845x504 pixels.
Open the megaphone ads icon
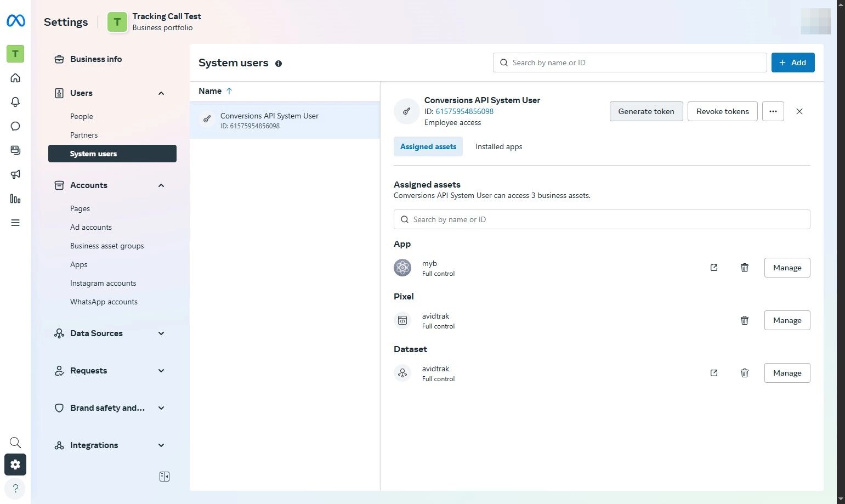[15, 174]
